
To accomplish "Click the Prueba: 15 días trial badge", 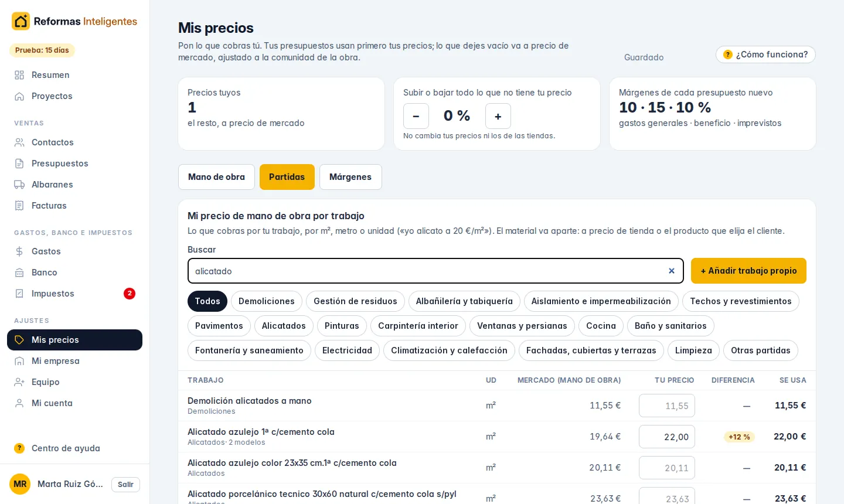I will click(x=42, y=50).
